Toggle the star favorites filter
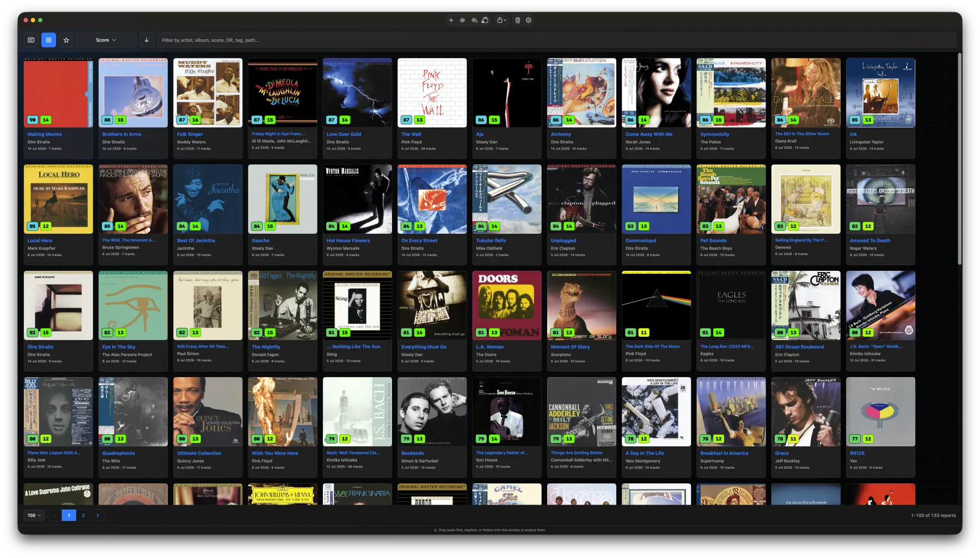This screenshot has height=558, width=980. pyautogui.click(x=66, y=40)
